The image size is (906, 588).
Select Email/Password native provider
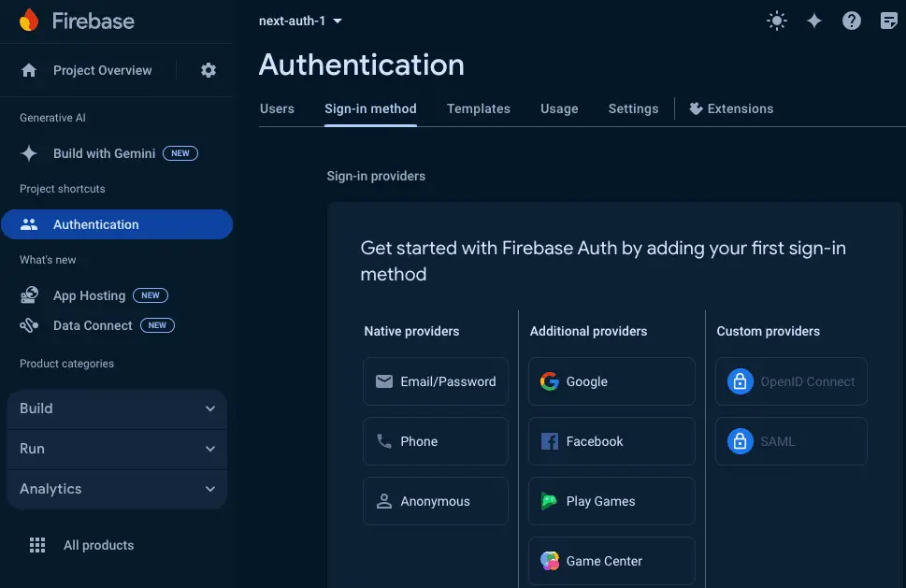pos(436,381)
